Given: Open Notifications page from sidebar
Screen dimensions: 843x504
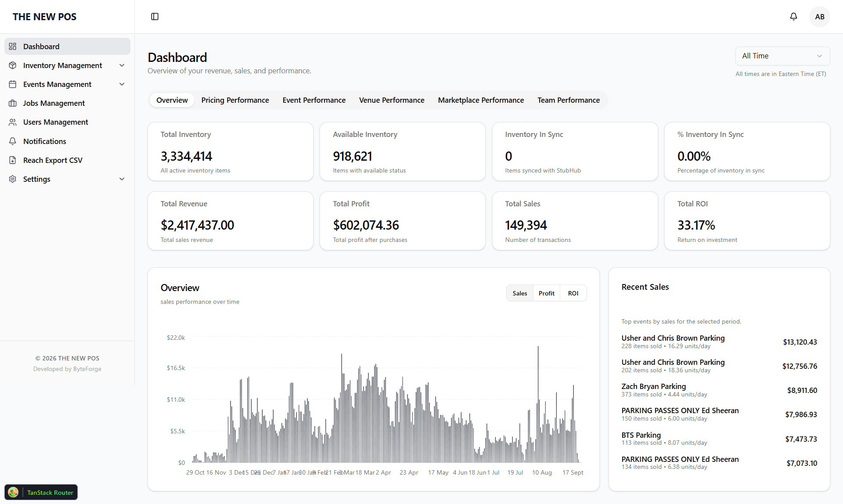Looking at the screenshot, I should coord(67,141).
